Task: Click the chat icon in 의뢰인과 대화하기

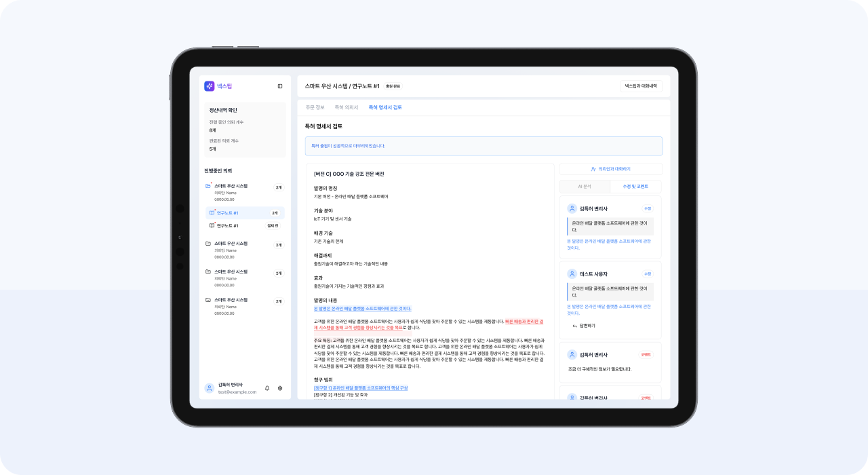Action: (593, 169)
